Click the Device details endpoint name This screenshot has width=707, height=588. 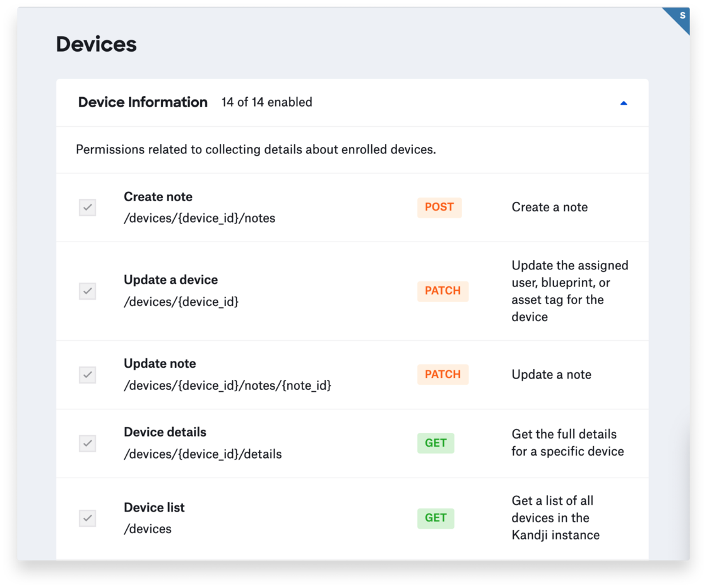165,432
